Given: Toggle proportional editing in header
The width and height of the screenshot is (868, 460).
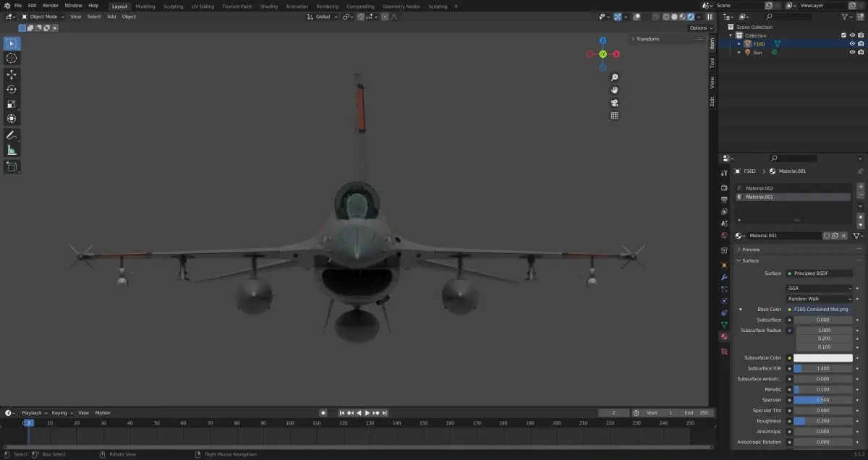Looking at the screenshot, I should click(384, 17).
